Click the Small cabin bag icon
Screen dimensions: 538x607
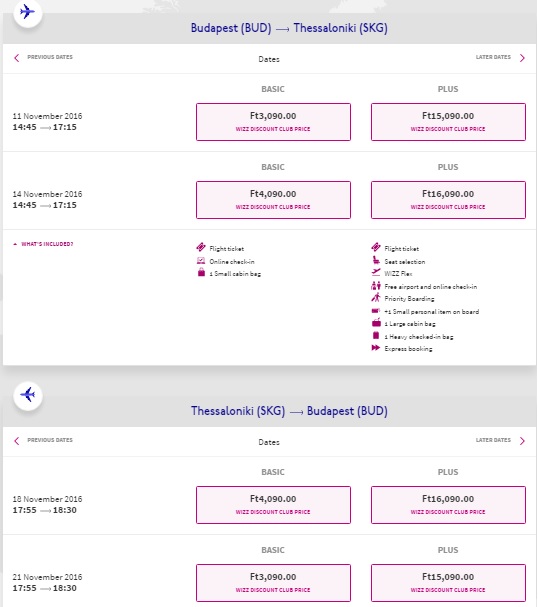coord(201,272)
